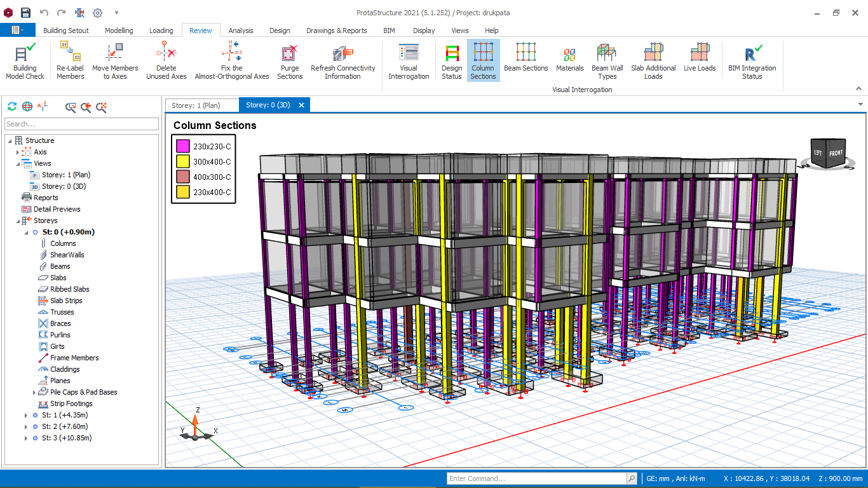Select Strip Footings tree item
The image size is (868, 488).
coord(71,403)
